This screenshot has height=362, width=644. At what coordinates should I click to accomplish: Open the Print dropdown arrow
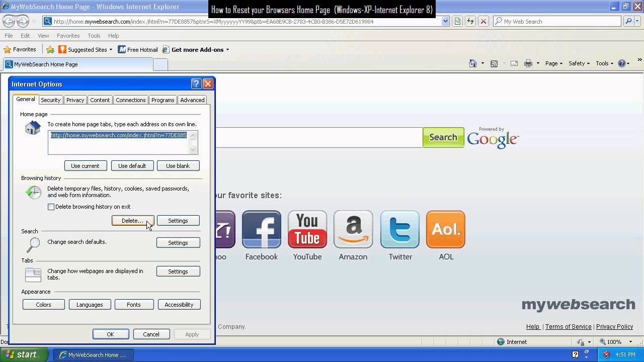(x=538, y=63)
